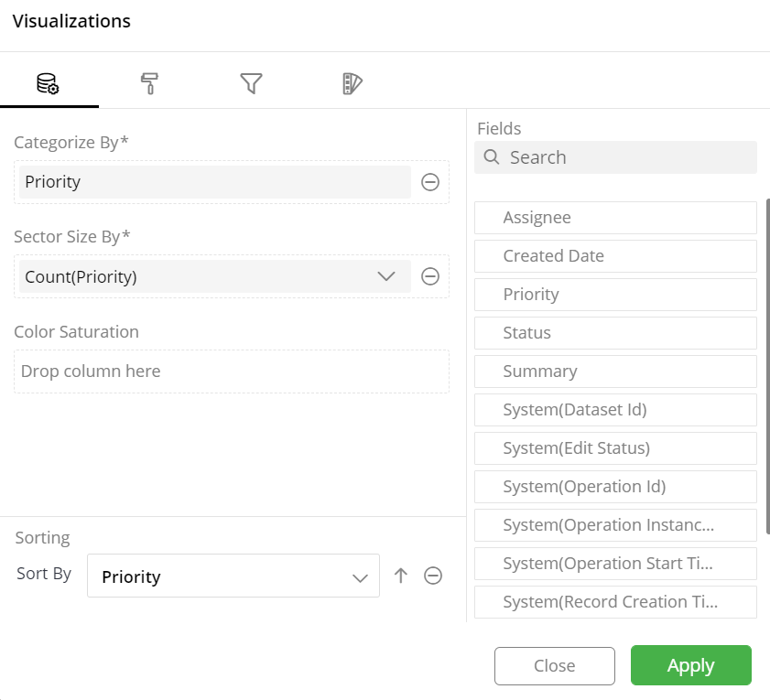The height and width of the screenshot is (700, 770).
Task: Select the Status field in list
Action: [x=615, y=333]
